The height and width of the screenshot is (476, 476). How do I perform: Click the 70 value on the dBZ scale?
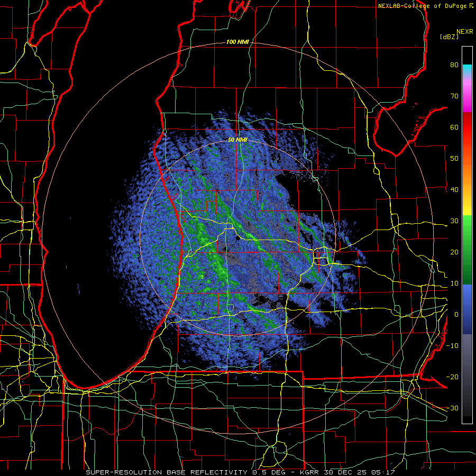[454, 96]
